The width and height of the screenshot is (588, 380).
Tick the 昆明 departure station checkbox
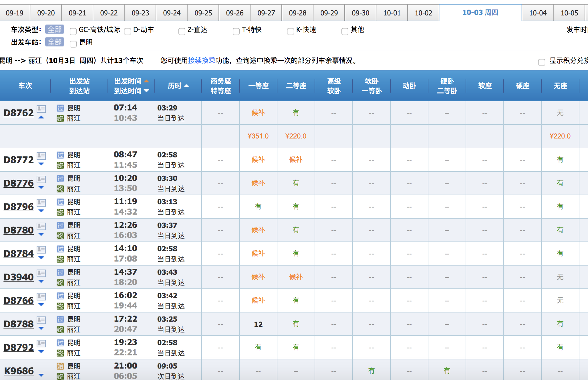pos(73,43)
